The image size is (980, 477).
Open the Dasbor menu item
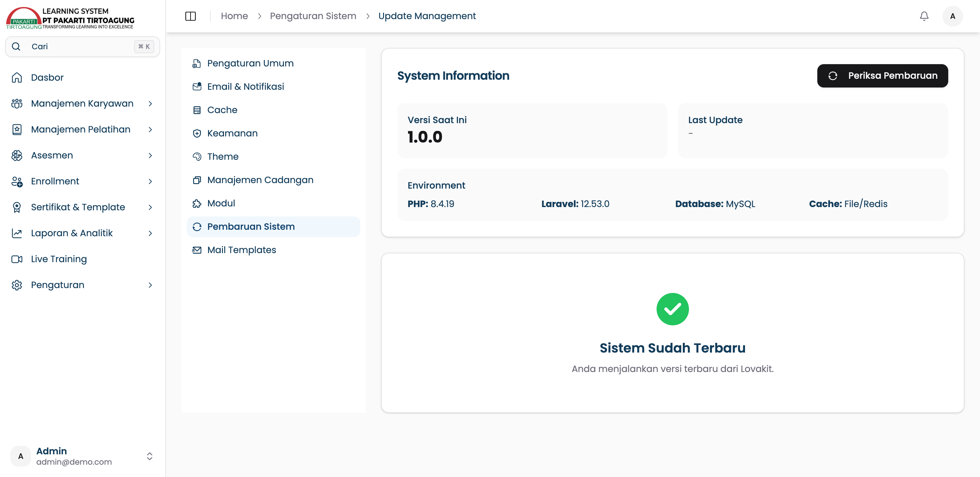pos(83,77)
